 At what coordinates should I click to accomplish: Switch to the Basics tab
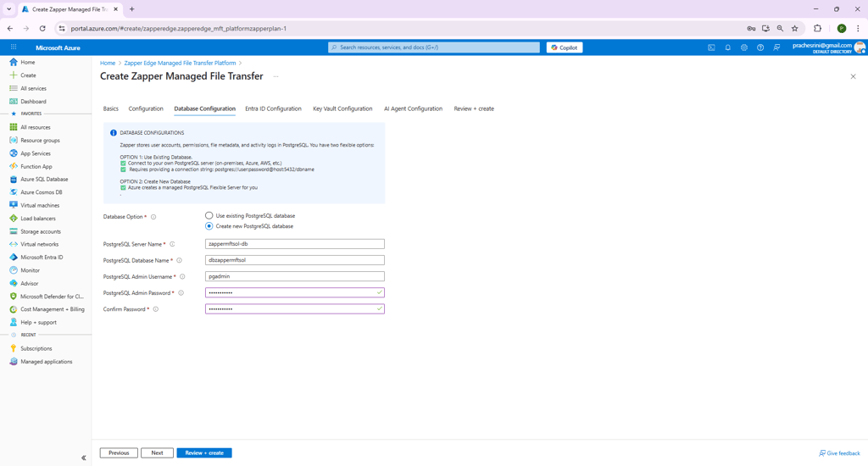click(111, 108)
